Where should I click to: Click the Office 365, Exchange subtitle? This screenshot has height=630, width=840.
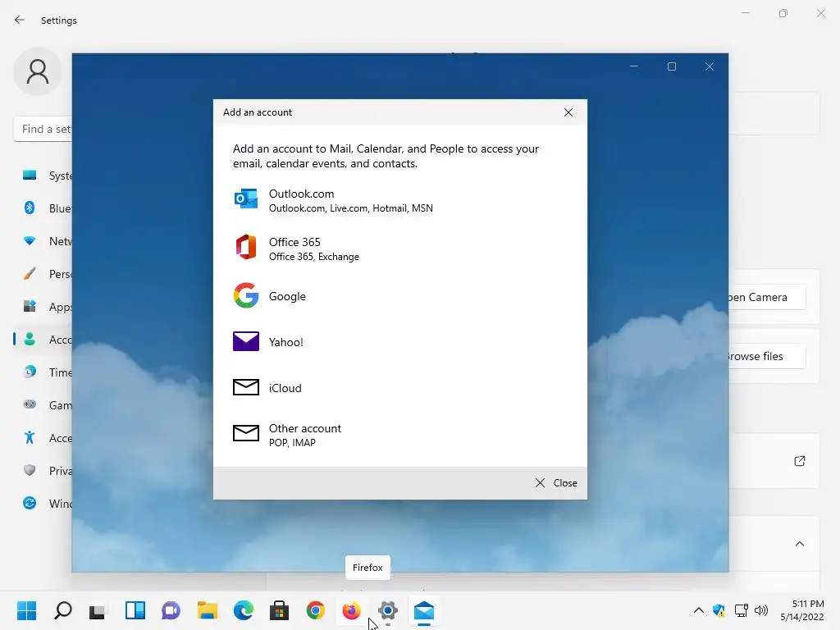[314, 257]
